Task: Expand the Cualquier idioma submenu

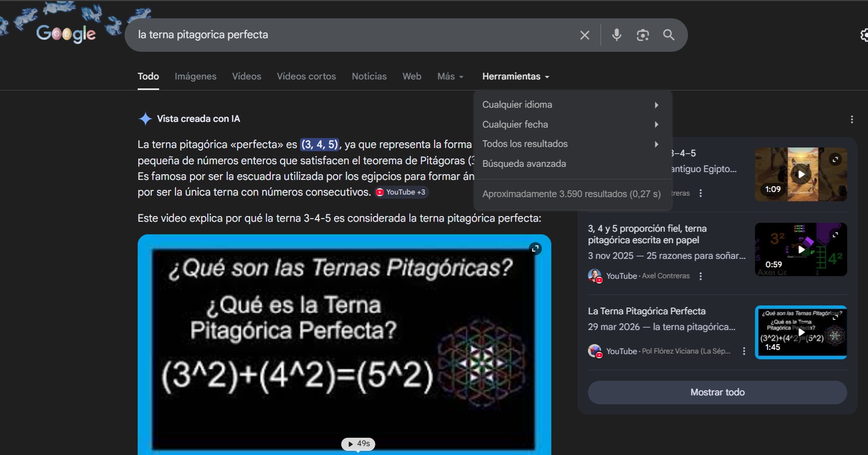Action: (572, 105)
